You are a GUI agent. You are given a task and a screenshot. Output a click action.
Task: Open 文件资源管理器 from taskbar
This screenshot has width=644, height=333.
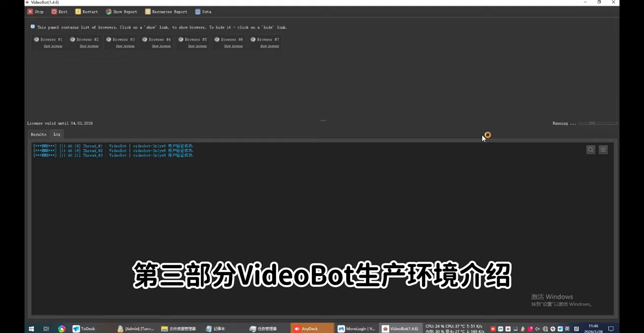click(179, 328)
